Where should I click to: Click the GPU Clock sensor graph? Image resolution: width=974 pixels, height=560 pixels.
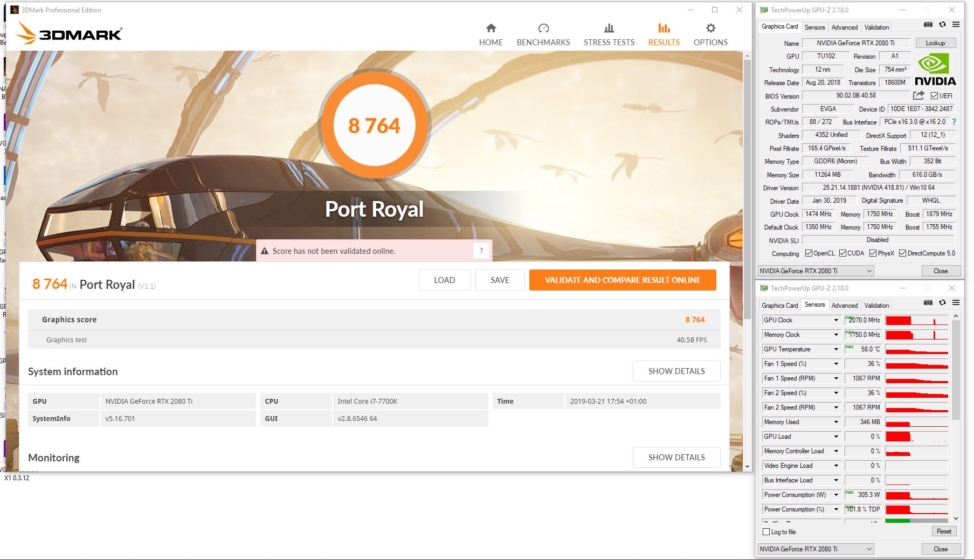[916, 320]
